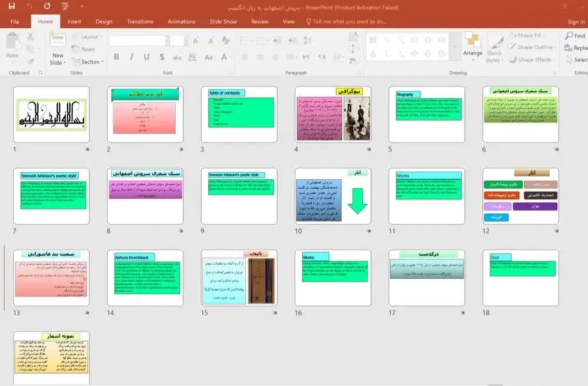588x386 pixels.
Task: Click the Redo icon in the title bar
Action: click(47, 6)
